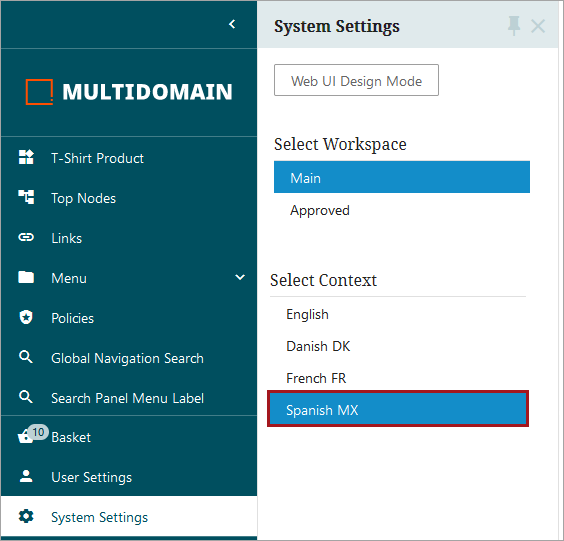Open Web UI Design Mode
Image resolution: width=564 pixels, height=541 pixels.
tap(356, 80)
